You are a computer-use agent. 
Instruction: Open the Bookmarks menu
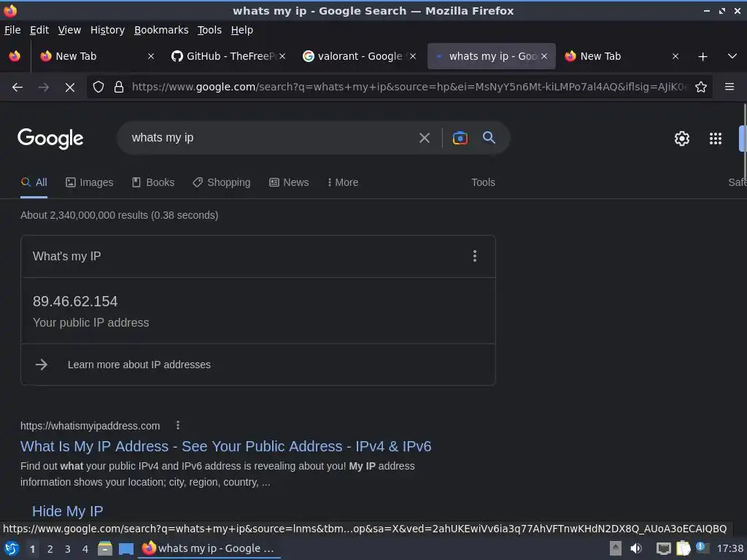point(161,30)
